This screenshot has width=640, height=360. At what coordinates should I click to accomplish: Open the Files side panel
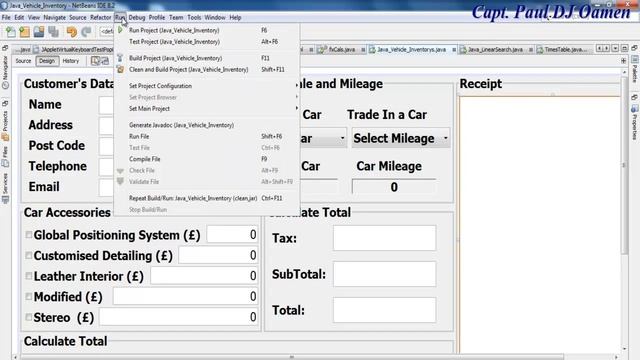point(5,157)
